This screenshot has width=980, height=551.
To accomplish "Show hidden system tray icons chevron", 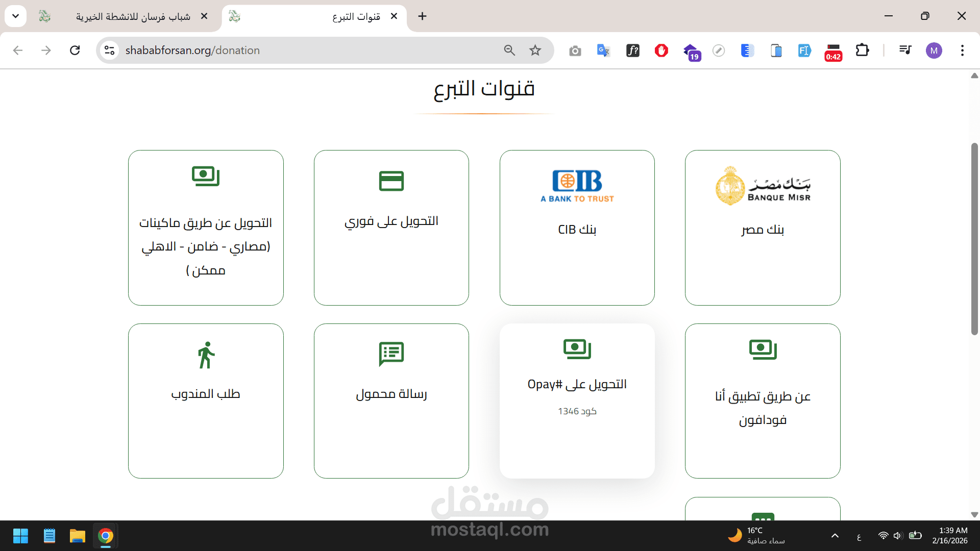I will (835, 536).
